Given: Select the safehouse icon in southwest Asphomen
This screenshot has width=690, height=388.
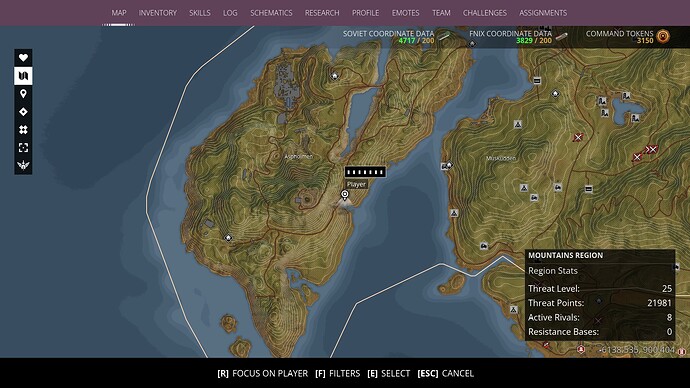Looking at the screenshot, I should (228, 238).
